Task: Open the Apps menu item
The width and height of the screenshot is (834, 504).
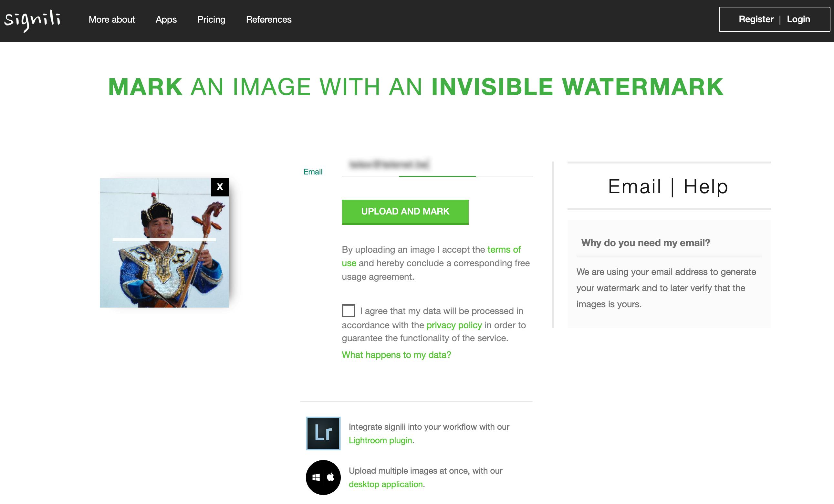Action: tap(166, 20)
